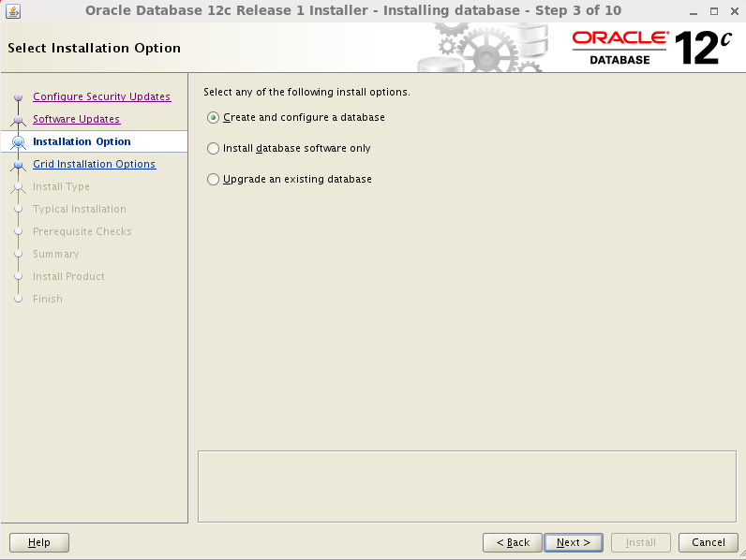
Task: Maximize the installer window
Action: (x=713, y=11)
